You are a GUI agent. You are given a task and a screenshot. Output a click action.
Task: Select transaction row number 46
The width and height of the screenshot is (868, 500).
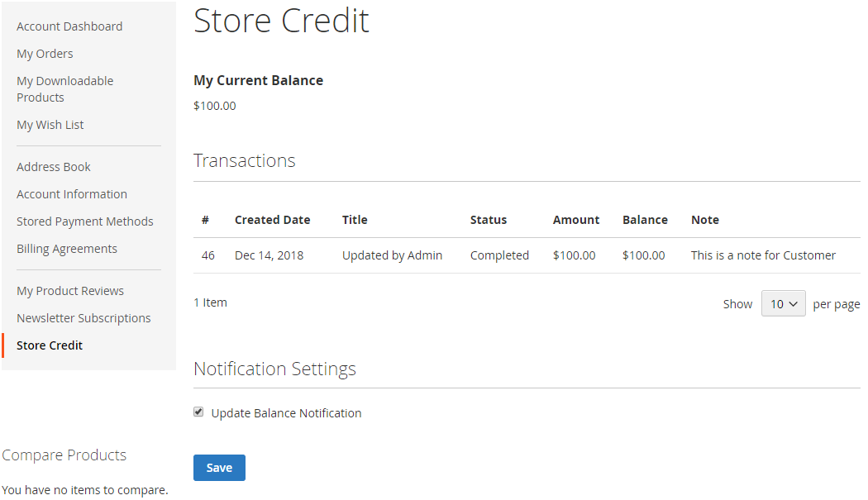(x=208, y=255)
